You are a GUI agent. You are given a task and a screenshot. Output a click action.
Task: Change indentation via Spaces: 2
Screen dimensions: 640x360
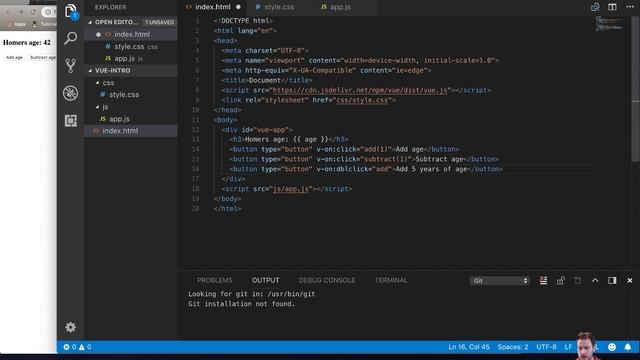513,347
